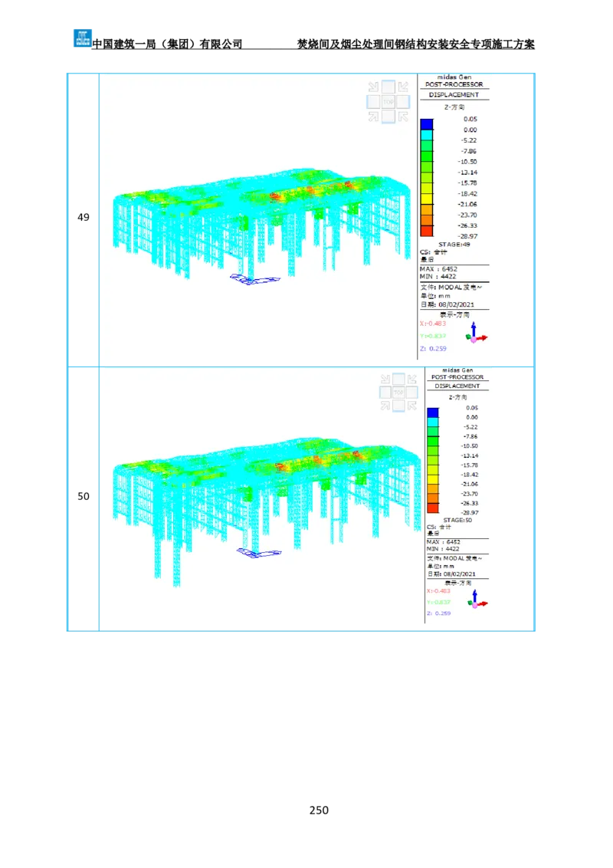Click lower-left corner arrow of Stage 50 view cube

385,406
